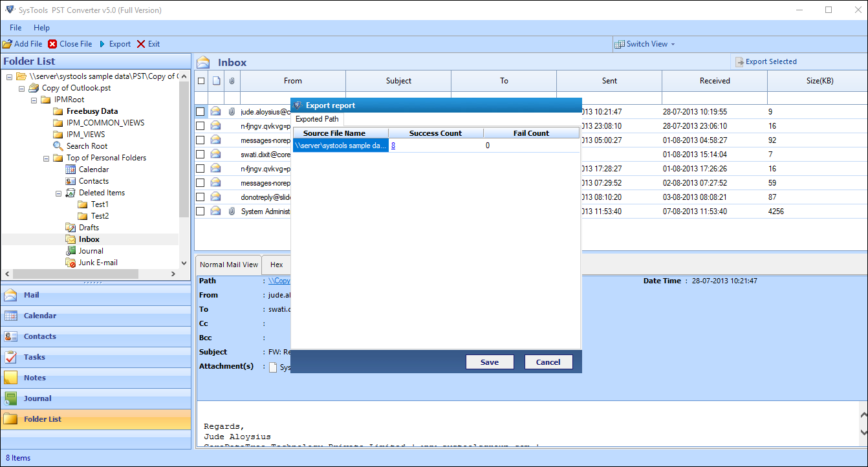Select the Calendar folder icon in tree
The width and height of the screenshot is (868, 467).
click(71, 169)
